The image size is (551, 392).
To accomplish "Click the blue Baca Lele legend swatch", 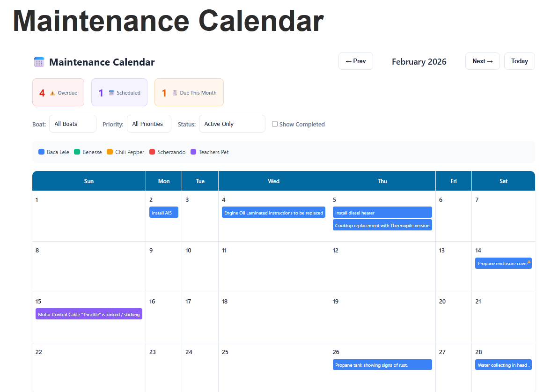I will (x=42, y=152).
